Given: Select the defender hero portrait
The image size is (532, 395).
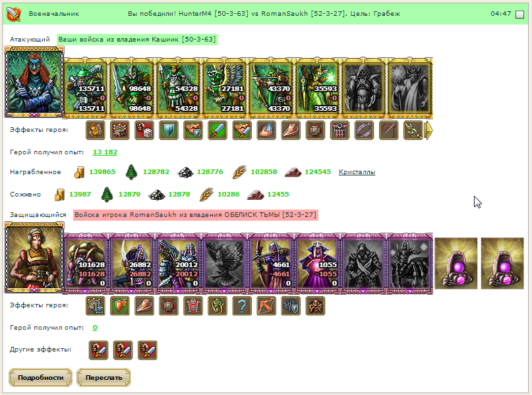Looking at the screenshot, I should click(34, 258).
